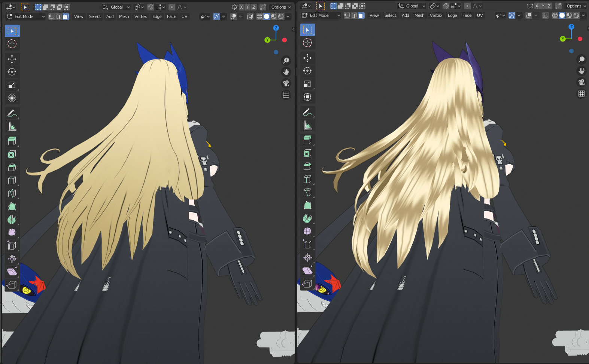The height and width of the screenshot is (364, 589).
Task: Open Add menu in left viewport
Action: tap(110, 16)
